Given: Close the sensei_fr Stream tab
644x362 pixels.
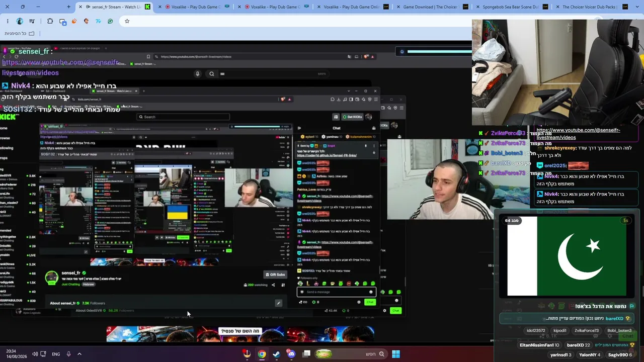Looking at the screenshot, I should (80, 7).
